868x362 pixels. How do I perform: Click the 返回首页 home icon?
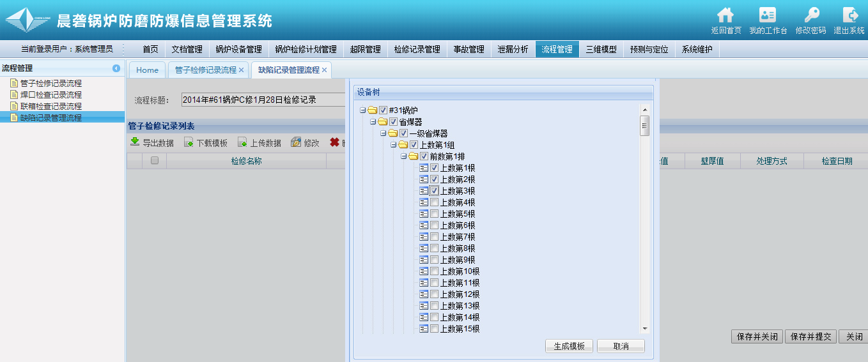click(725, 15)
